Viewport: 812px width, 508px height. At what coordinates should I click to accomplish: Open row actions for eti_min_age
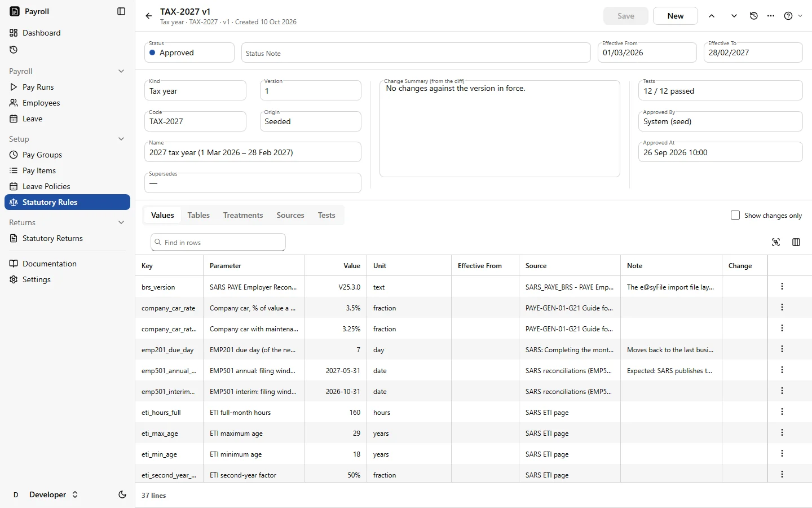(x=782, y=454)
